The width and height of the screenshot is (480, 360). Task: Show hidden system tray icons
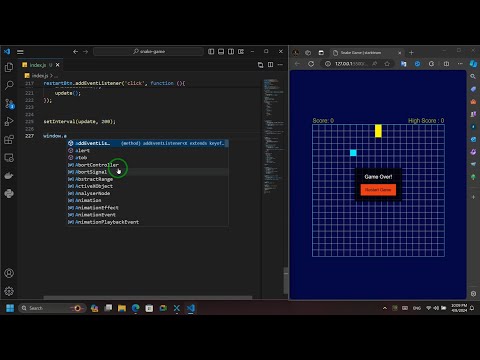[x=385, y=308]
